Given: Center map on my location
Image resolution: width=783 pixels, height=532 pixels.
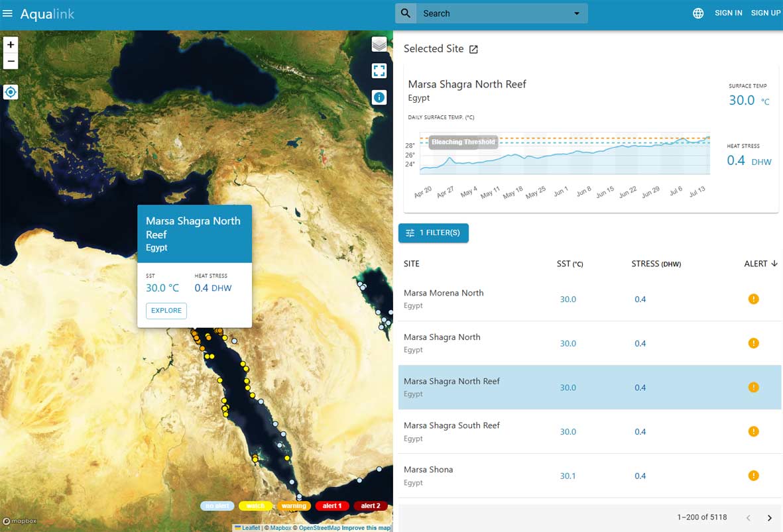Looking at the screenshot, I should [11, 92].
